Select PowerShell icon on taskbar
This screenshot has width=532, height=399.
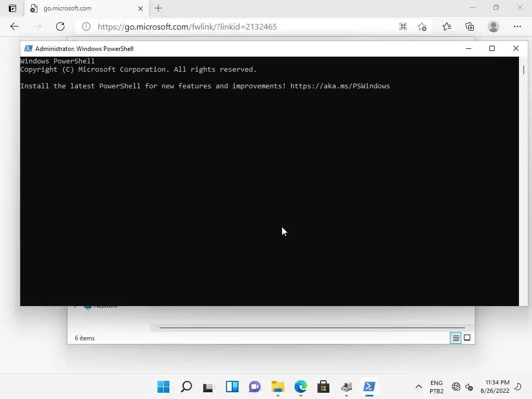pos(369,387)
